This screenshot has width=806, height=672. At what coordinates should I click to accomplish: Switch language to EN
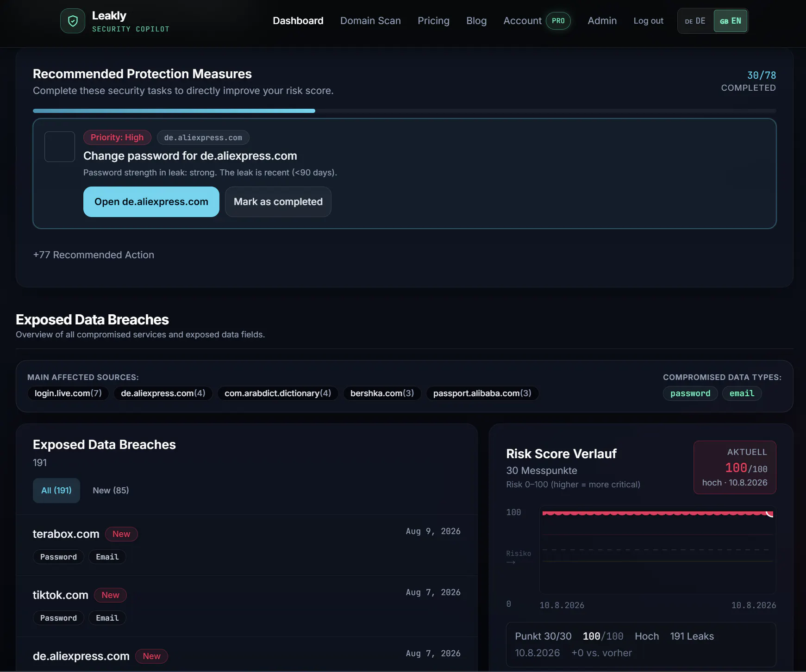click(x=731, y=21)
